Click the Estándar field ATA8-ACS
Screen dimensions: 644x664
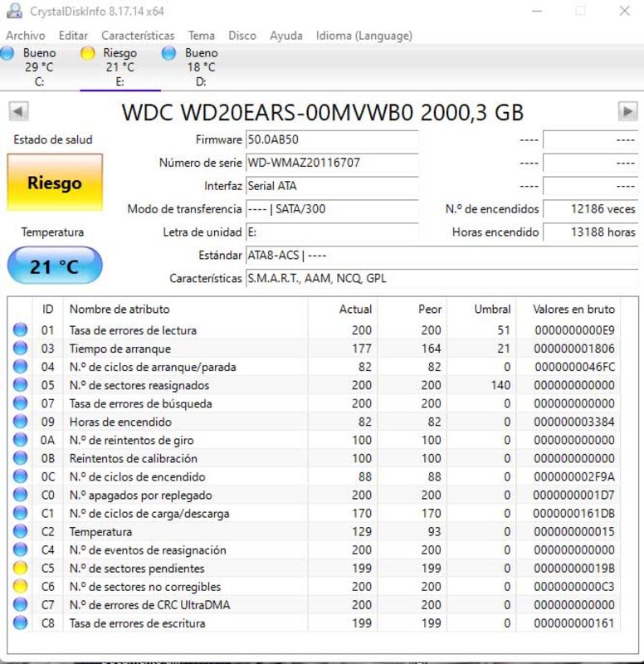[442, 256]
